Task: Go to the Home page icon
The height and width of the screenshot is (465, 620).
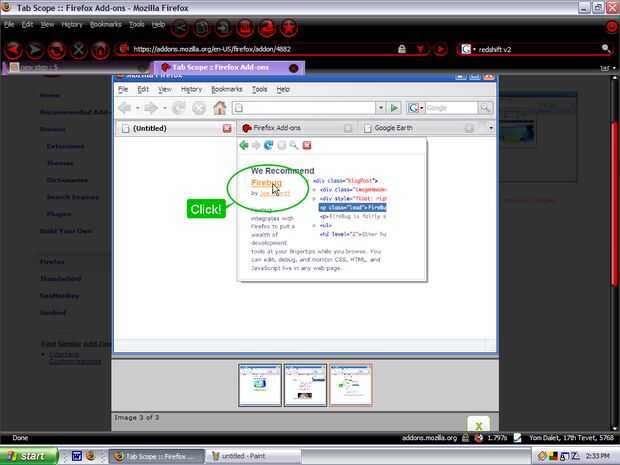Action: (x=100, y=50)
